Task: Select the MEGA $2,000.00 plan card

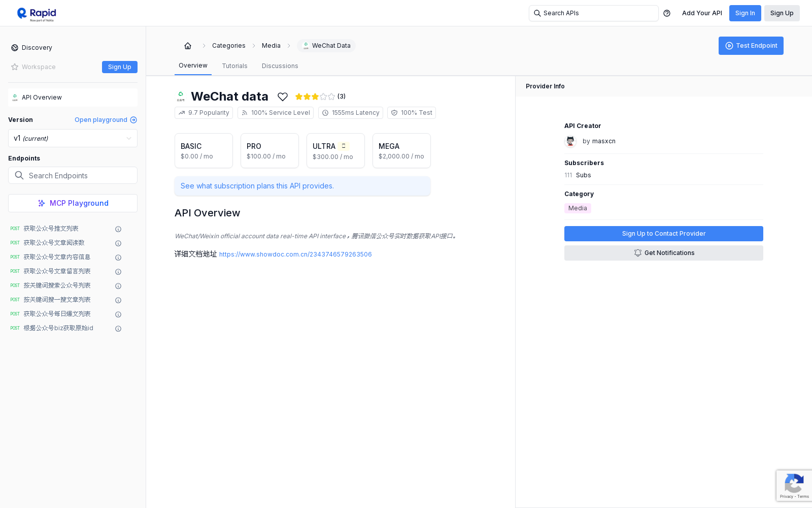Action: click(x=401, y=150)
